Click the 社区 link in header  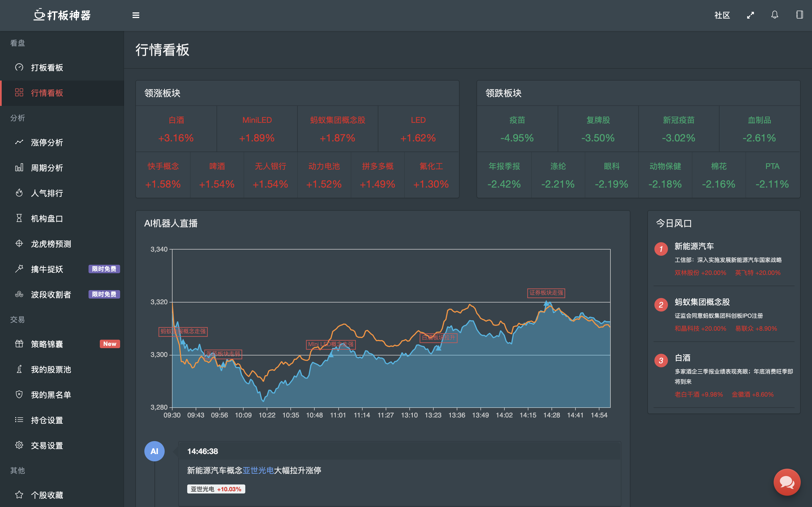coord(722,15)
